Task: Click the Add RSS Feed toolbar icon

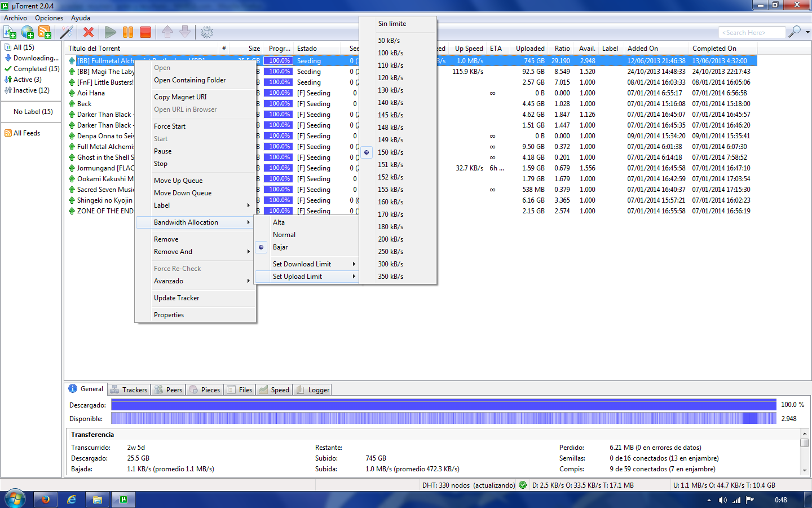Action: click(x=45, y=32)
